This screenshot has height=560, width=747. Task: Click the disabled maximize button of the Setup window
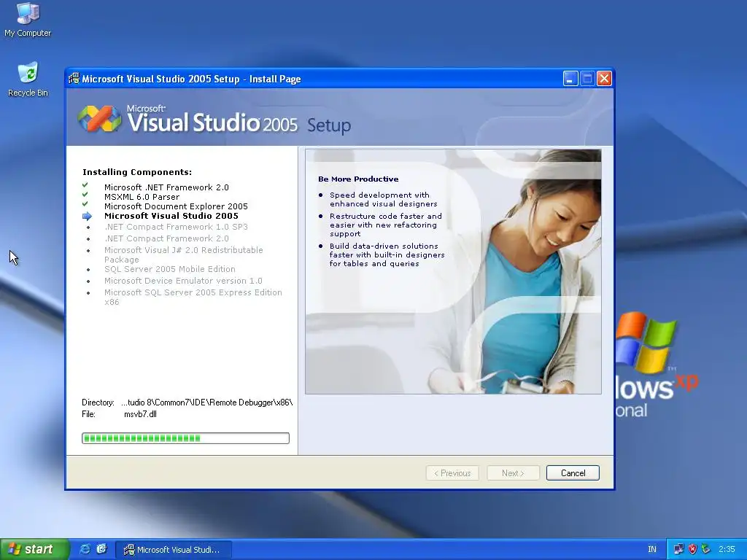click(x=587, y=79)
